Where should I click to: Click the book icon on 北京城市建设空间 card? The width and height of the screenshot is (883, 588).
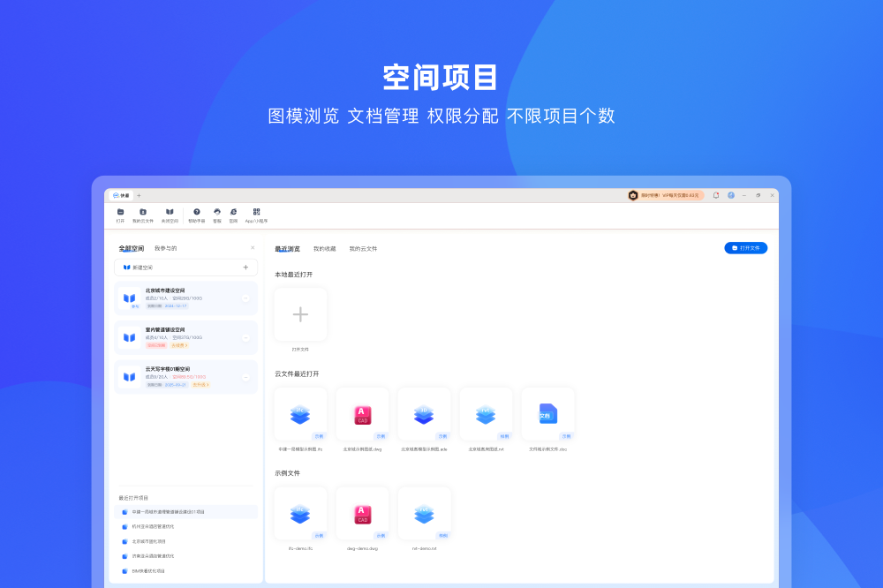130,298
